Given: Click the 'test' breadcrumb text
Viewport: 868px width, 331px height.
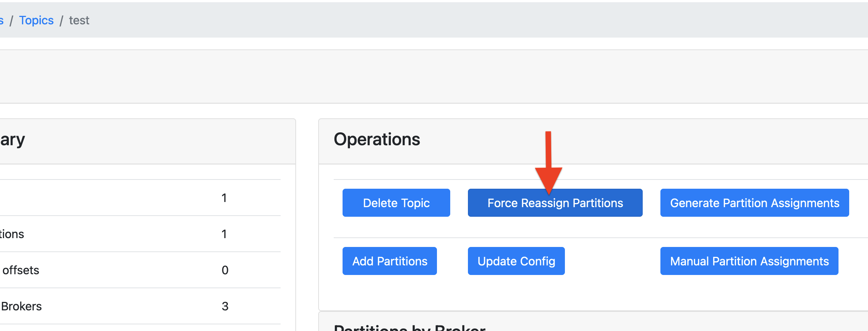Looking at the screenshot, I should tap(79, 20).
